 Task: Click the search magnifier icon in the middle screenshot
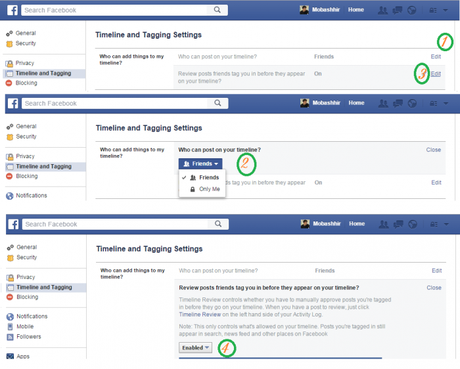(x=218, y=103)
